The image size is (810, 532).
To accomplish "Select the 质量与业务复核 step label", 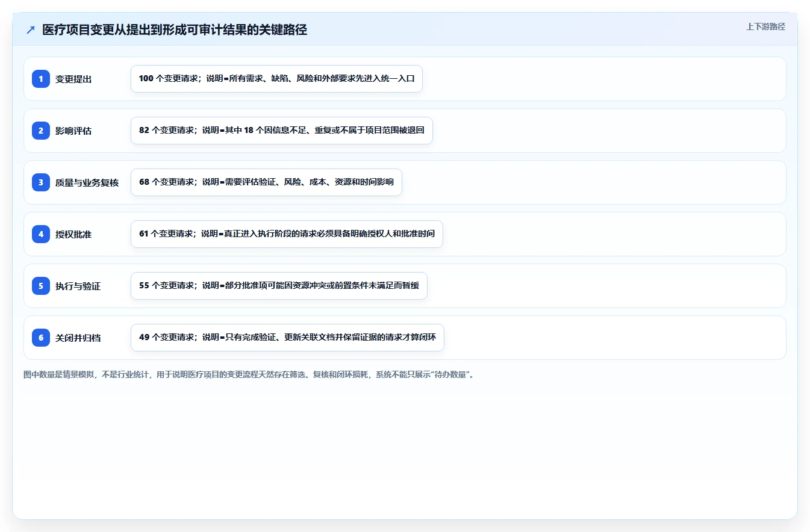I will 87,183.
